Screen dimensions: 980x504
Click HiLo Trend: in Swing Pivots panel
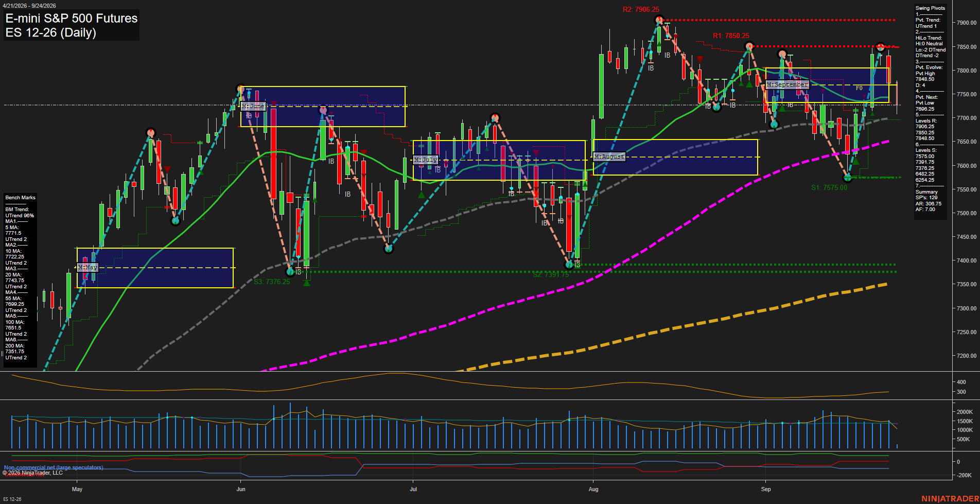[929, 38]
